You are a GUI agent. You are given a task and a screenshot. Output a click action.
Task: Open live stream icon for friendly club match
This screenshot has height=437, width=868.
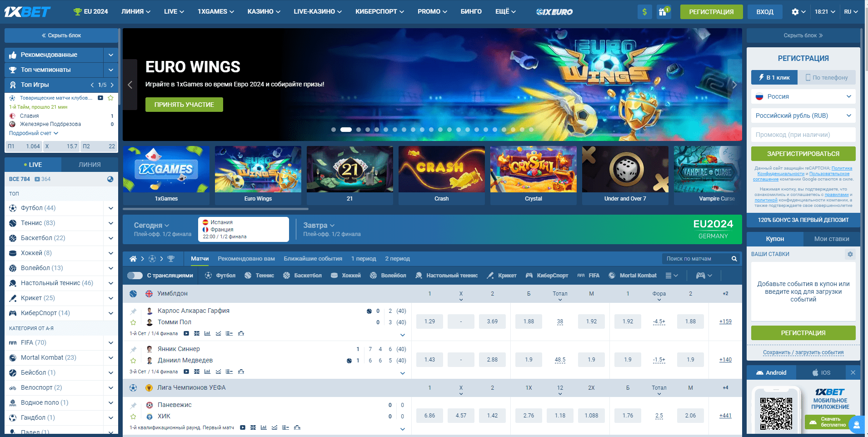coord(100,98)
